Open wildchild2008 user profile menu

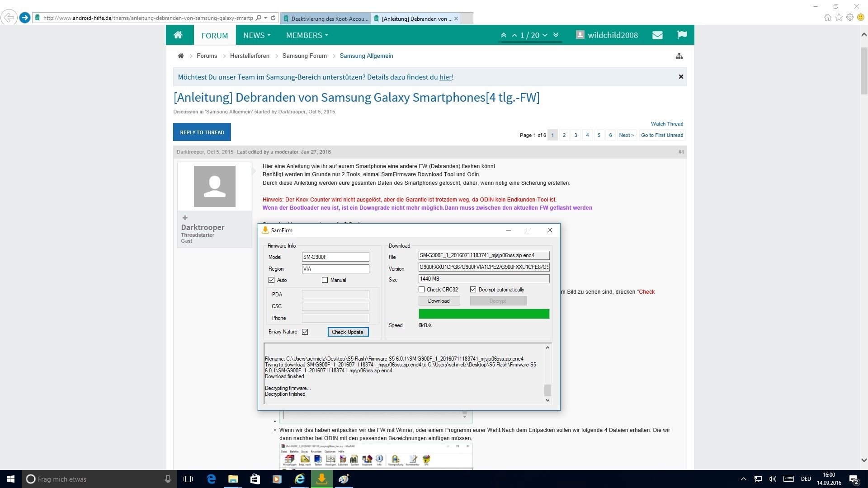click(x=607, y=35)
